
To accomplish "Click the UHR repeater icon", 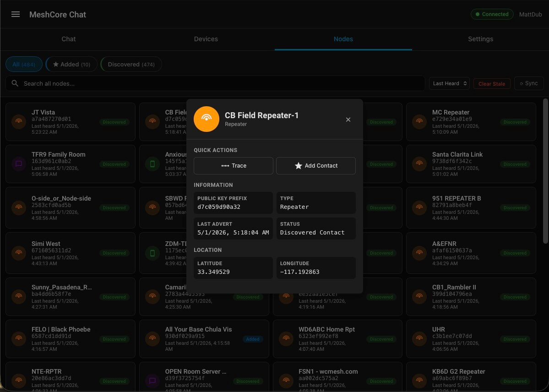I will [x=419, y=339].
